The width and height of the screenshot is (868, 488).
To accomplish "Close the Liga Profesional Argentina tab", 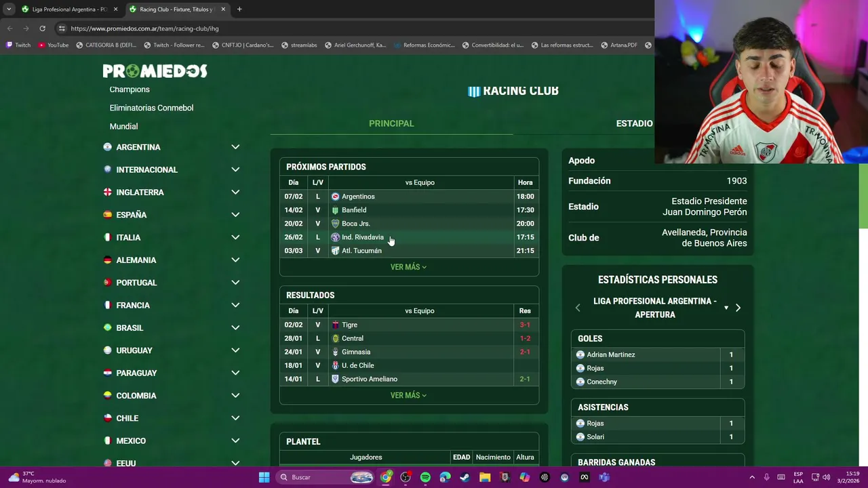I will pyautogui.click(x=115, y=9).
